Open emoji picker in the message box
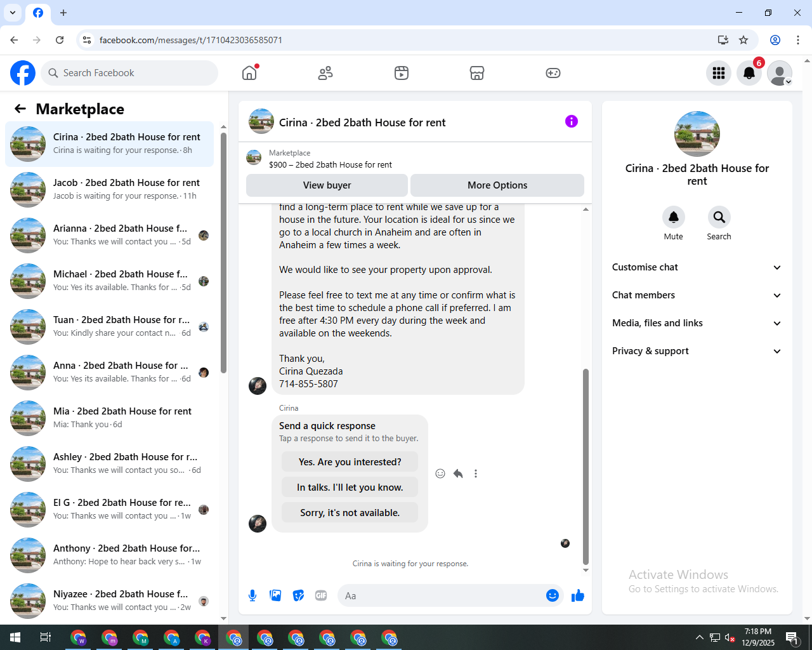The width and height of the screenshot is (812, 650). pos(553,595)
